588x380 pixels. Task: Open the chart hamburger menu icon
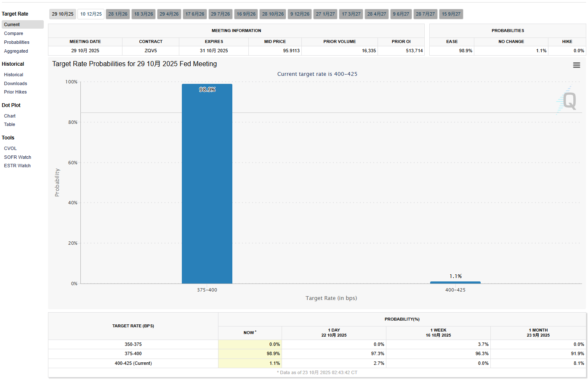pyautogui.click(x=576, y=65)
